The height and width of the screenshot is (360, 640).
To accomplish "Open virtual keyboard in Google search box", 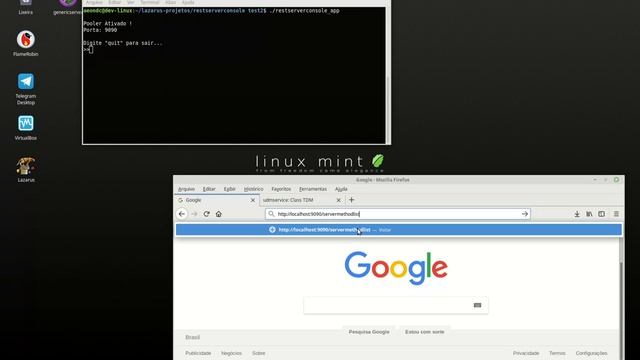I will pos(477,305).
